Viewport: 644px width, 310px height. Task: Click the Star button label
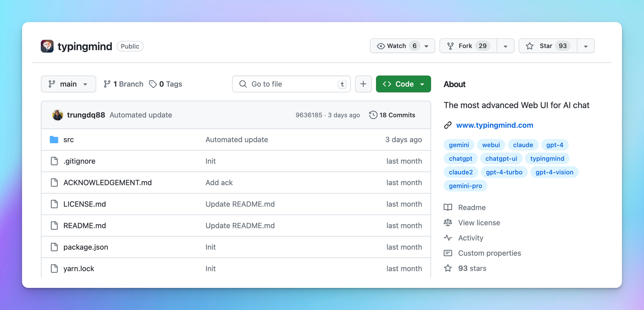click(546, 46)
